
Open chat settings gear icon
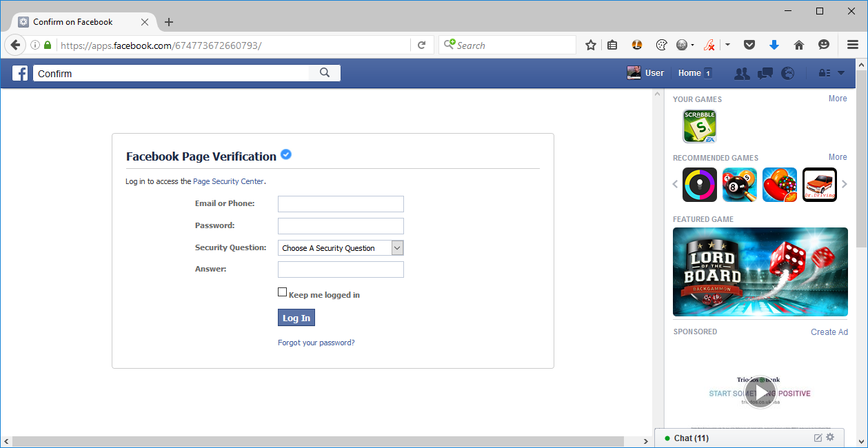pos(830,438)
